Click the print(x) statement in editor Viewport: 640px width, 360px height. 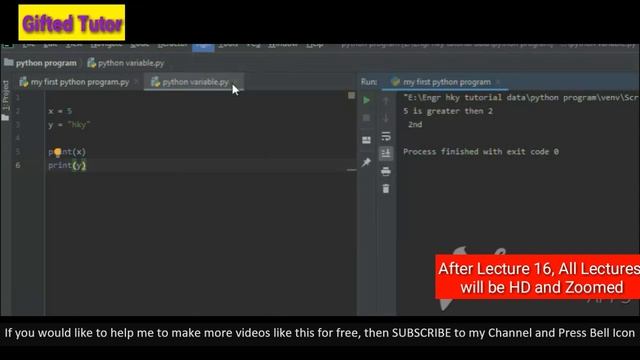pos(67,152)
